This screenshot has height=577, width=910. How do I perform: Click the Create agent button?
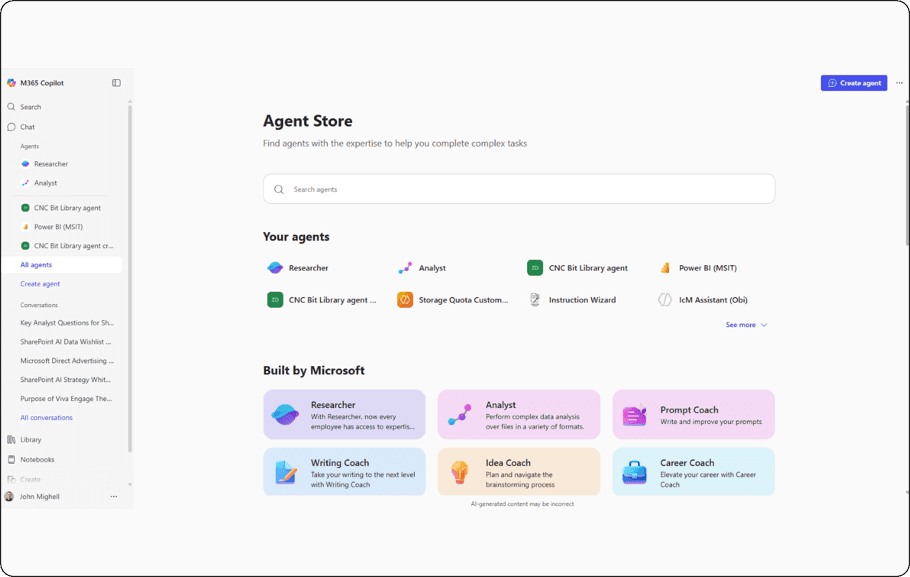tap(853, 83)
